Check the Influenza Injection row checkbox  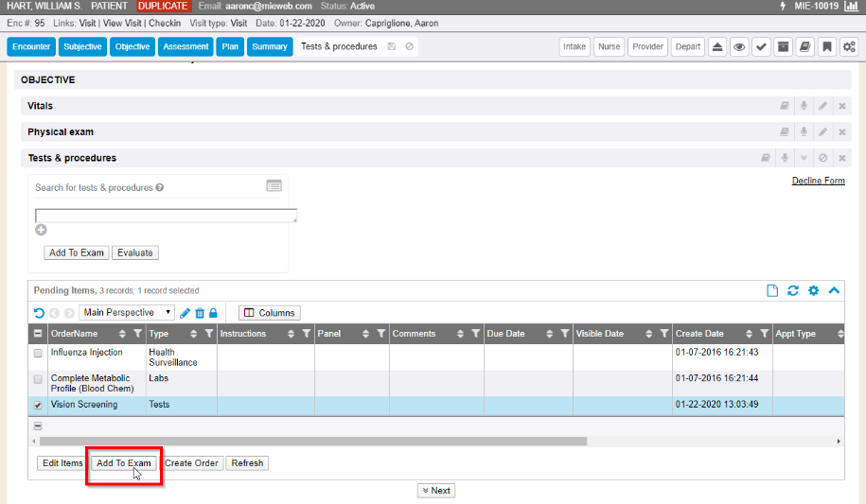(x=38, y=353)
